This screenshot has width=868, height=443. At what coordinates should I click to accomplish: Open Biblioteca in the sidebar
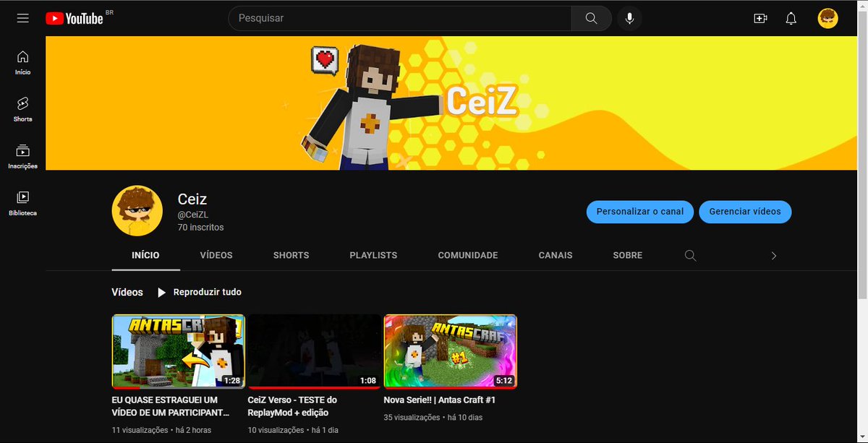pos(23,203)
